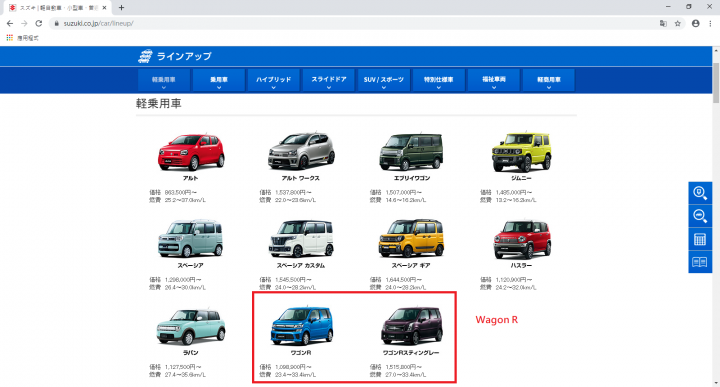Click the browser forward arrow
The width and height of the screenshot is (720, 387).
(24, 23)
